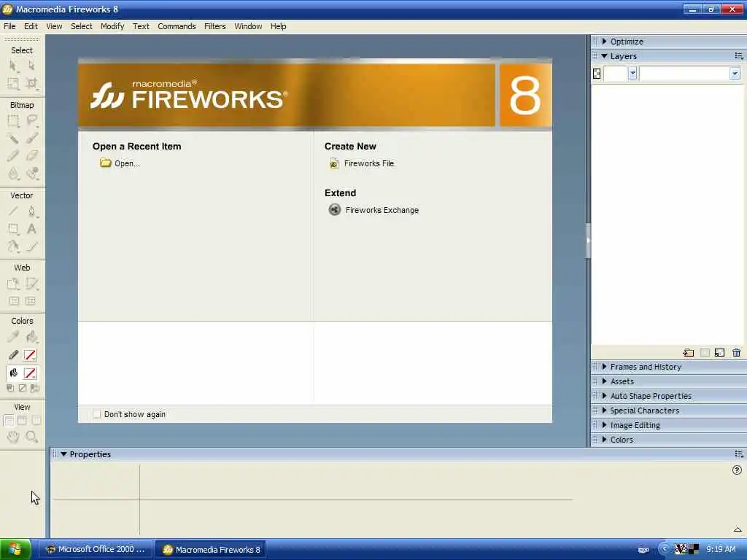Select the Knife tool
Image resolution: width=747 pixels, height=560 pixels.
click(x=31, y=246)
